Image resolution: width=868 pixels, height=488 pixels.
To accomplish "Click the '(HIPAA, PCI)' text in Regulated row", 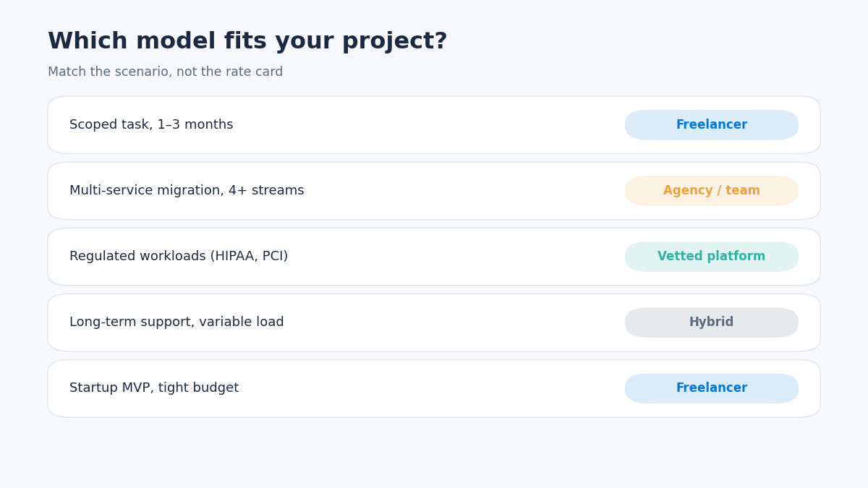I will click(x=249, y=257).
